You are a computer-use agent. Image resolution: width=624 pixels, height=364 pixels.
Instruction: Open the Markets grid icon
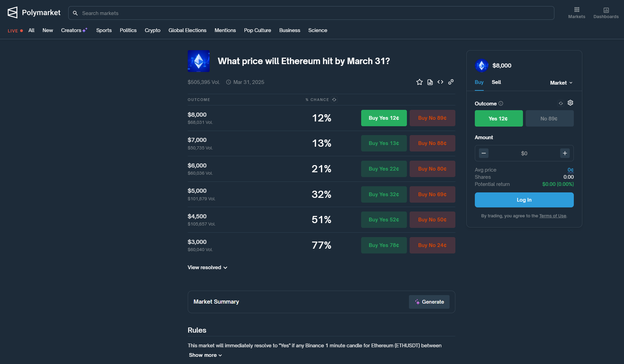[x=577, y=12]
